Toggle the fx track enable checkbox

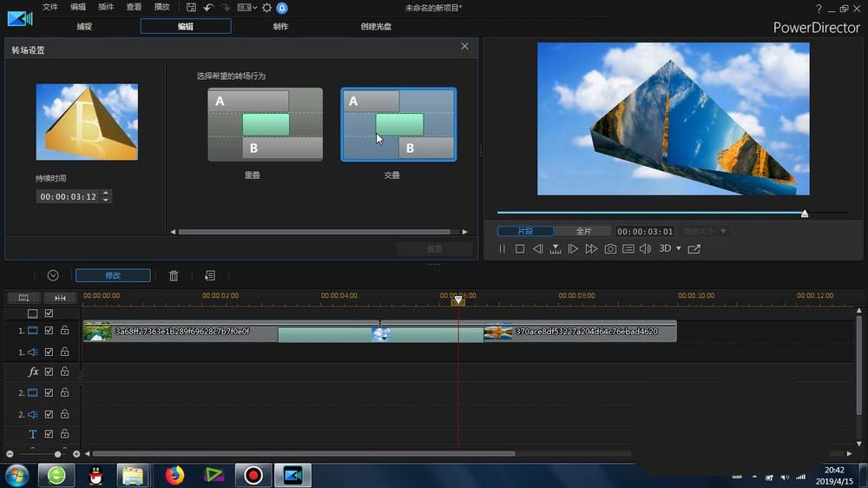[x=49, y=372]
